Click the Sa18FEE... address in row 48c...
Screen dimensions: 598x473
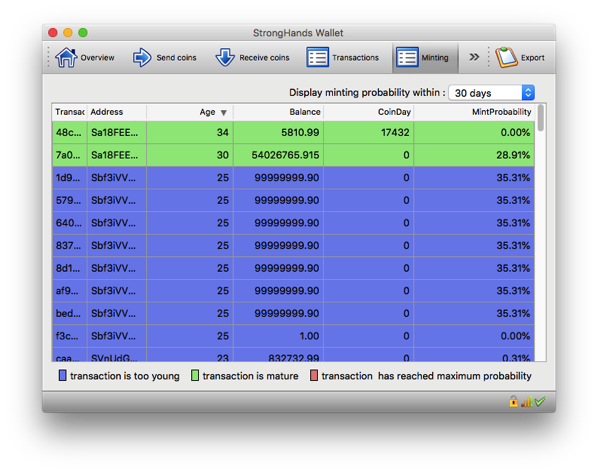point(117,132)
